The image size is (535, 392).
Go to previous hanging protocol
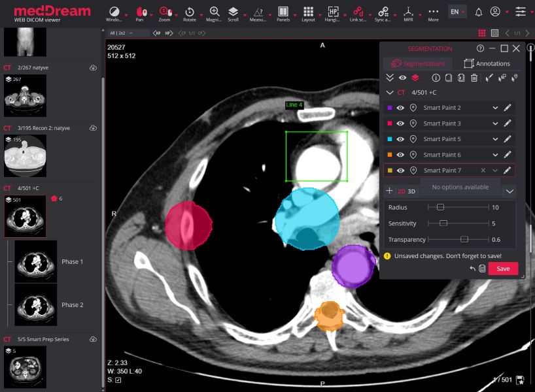[156, 33]
